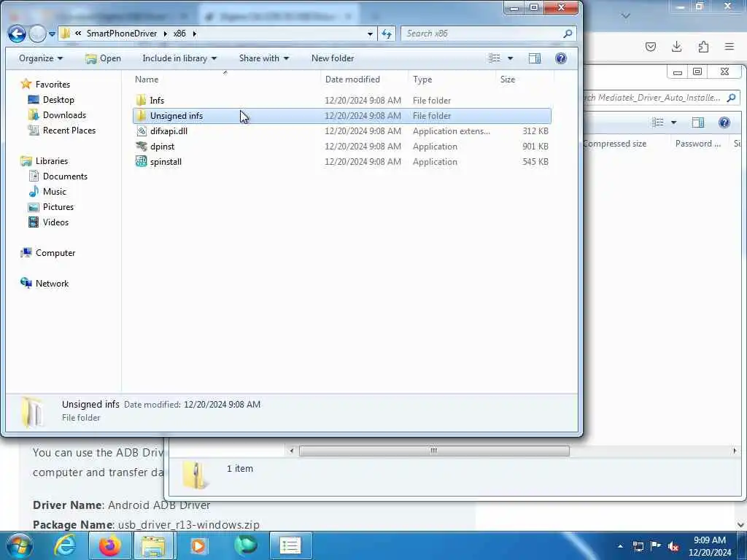Image resolution: width=747 pixels, height=560 pixels.
Task: Click search icon in Mediatek_Driver_Auto_Installer window
Action: [x=731, y=98]
